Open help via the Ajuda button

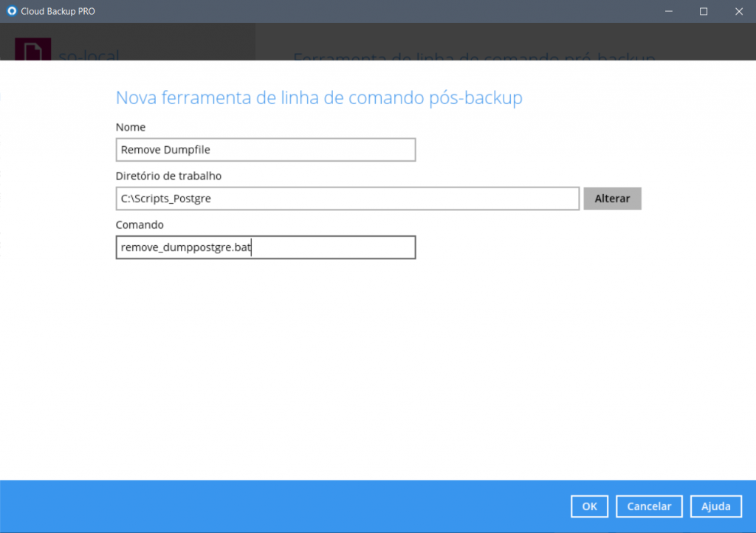click(x=715, y=506)
